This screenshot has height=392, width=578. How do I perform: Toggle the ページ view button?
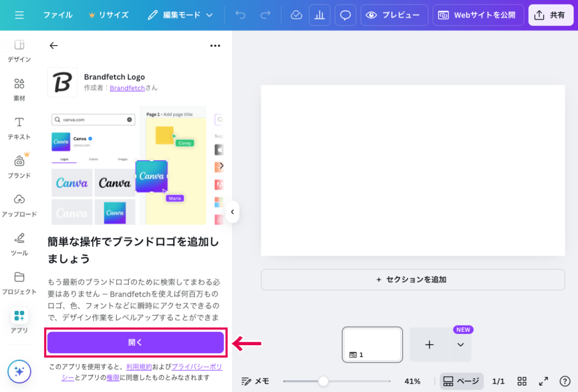pyautogui.click(x=461, y=381)
